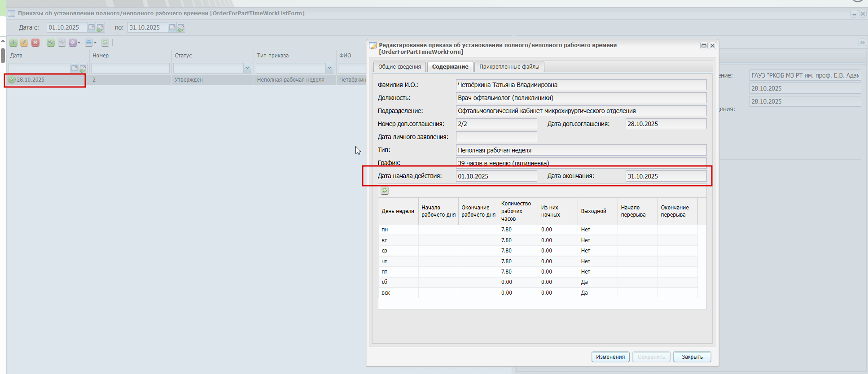
Task: Click the green approve toolbar icon
Action: (x=51, y=43)
